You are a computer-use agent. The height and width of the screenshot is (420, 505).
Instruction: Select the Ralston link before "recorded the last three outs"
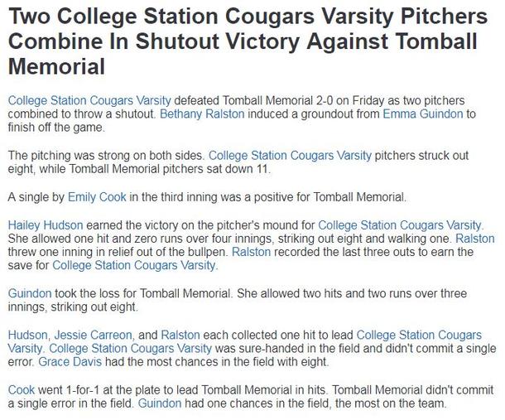click(251, 252)
